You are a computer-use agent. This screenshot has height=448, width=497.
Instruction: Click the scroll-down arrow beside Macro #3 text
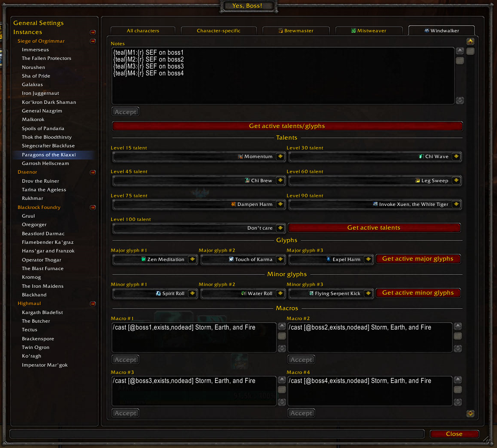tap(282, 401)
